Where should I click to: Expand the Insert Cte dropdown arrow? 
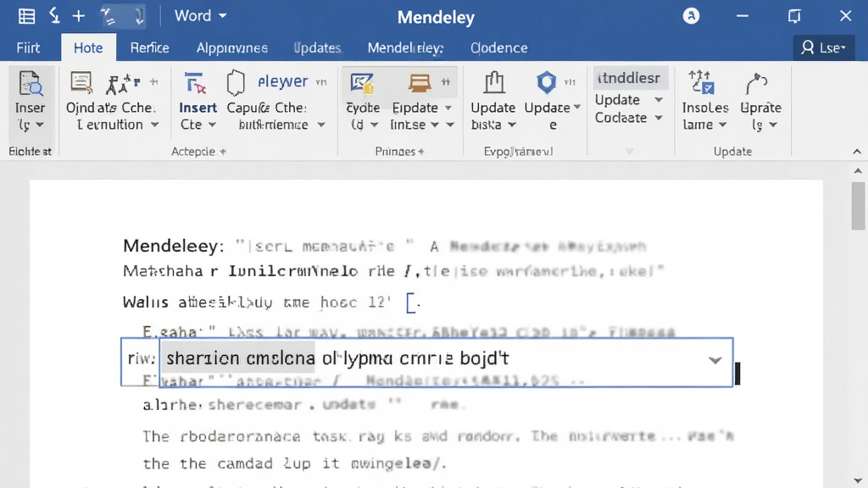click(212, 125)
